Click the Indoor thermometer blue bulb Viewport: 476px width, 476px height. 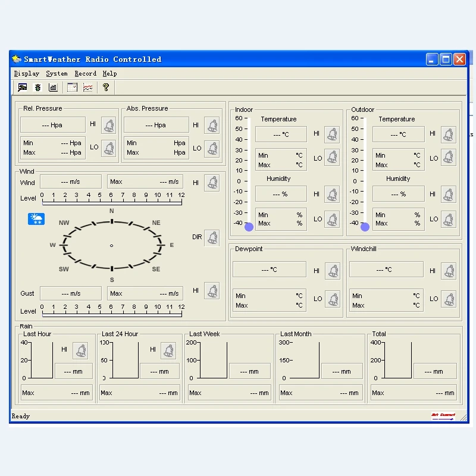(249, 227)
